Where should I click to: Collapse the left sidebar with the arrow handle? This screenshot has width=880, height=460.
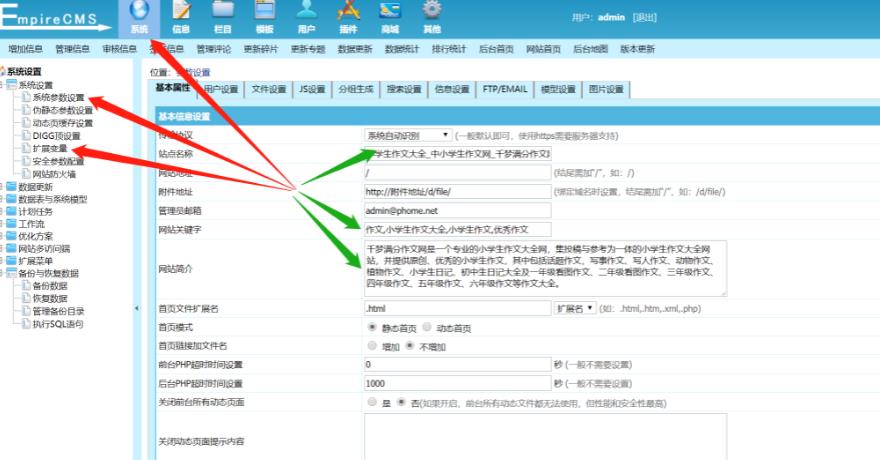point(137,308)
